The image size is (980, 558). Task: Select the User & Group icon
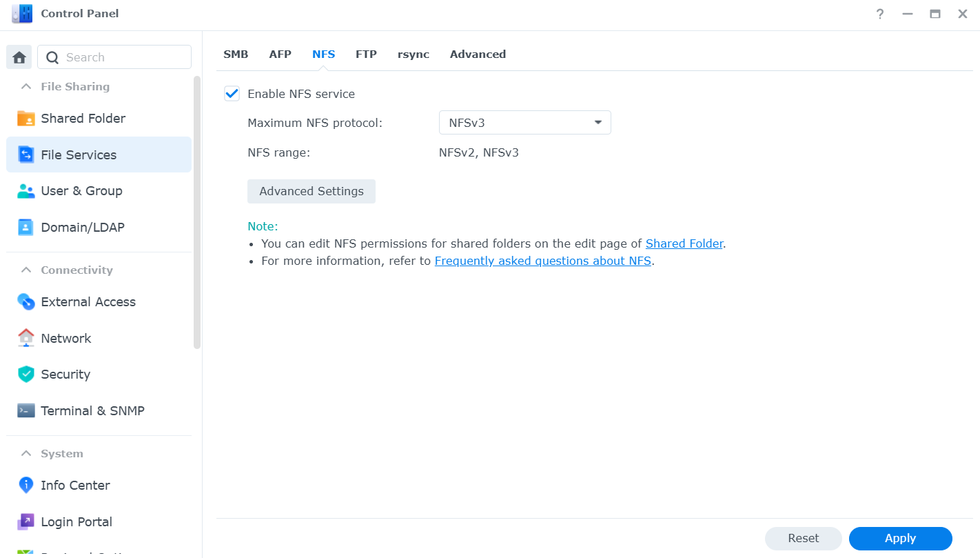click(x=25, y=191)
